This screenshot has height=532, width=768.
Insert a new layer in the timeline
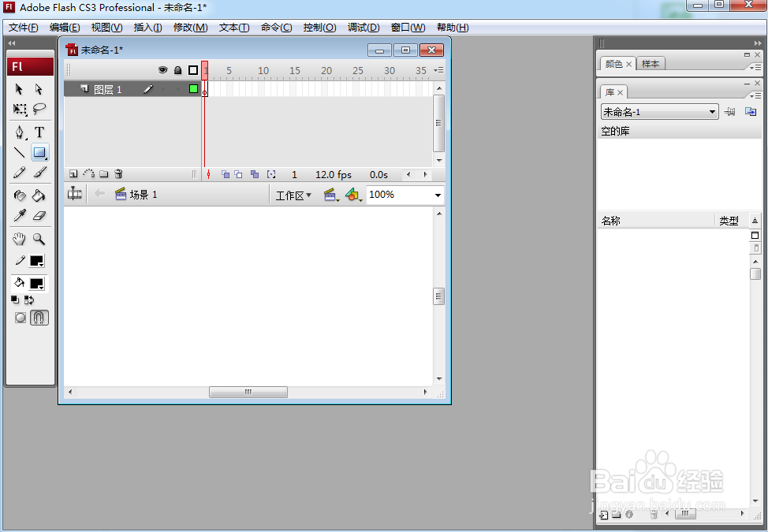tap(73, 173)
